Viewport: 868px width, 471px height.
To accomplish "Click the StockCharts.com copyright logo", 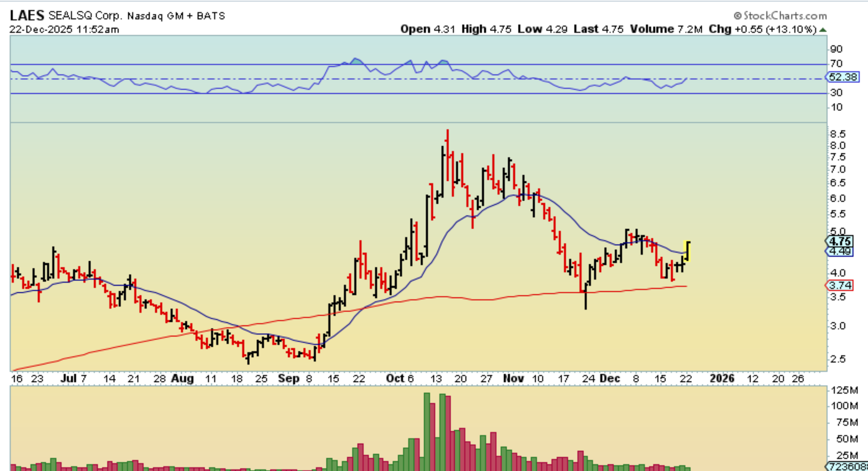I will click(x=780, y=16).
